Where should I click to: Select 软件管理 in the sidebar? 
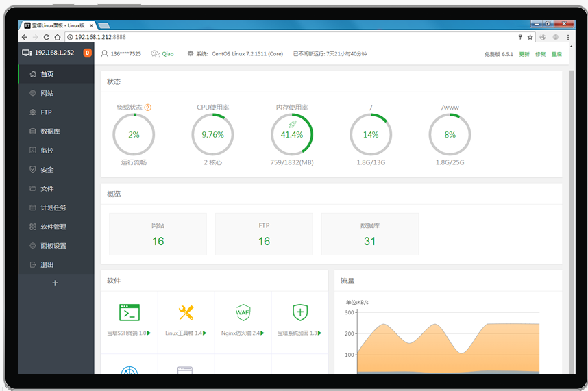click(x=53, y=227)
